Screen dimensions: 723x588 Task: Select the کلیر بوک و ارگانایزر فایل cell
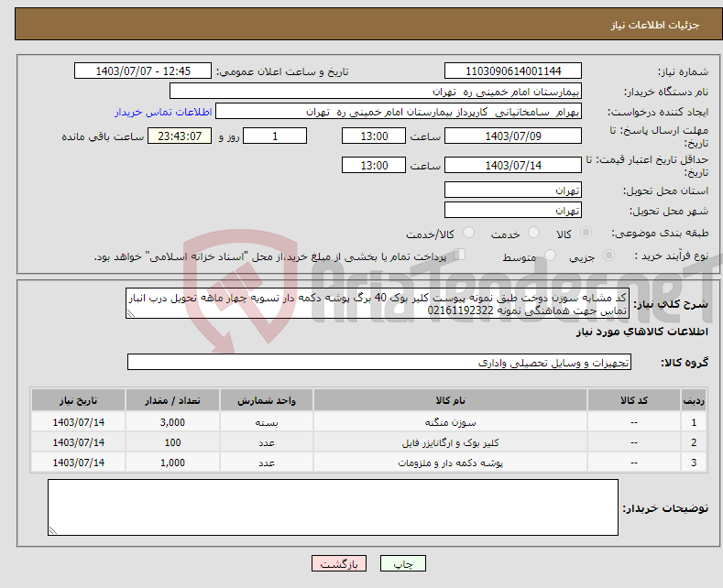click(450, 442)
